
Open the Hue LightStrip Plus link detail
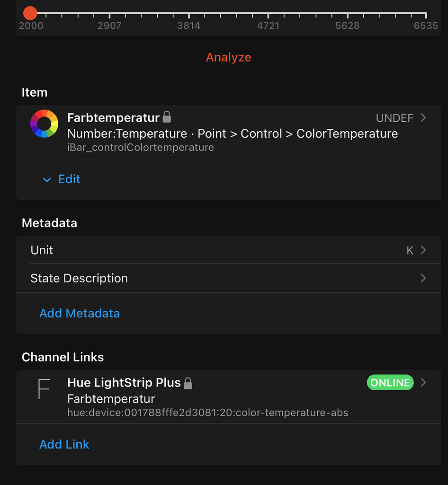click(422, 382)
